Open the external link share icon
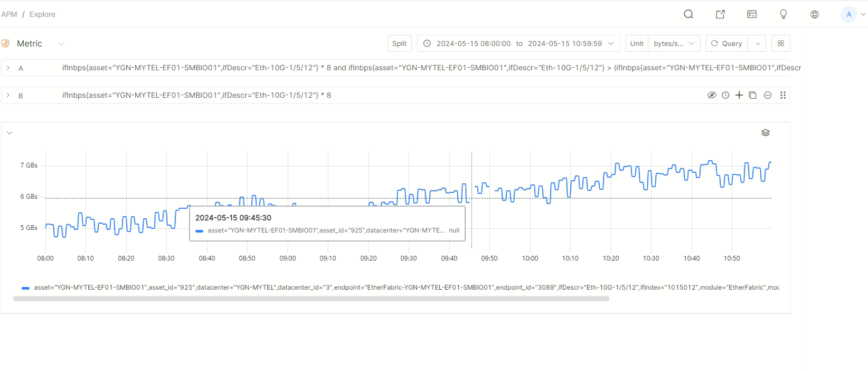The height and width of the screenshot is (371, 868). point(720,14)
